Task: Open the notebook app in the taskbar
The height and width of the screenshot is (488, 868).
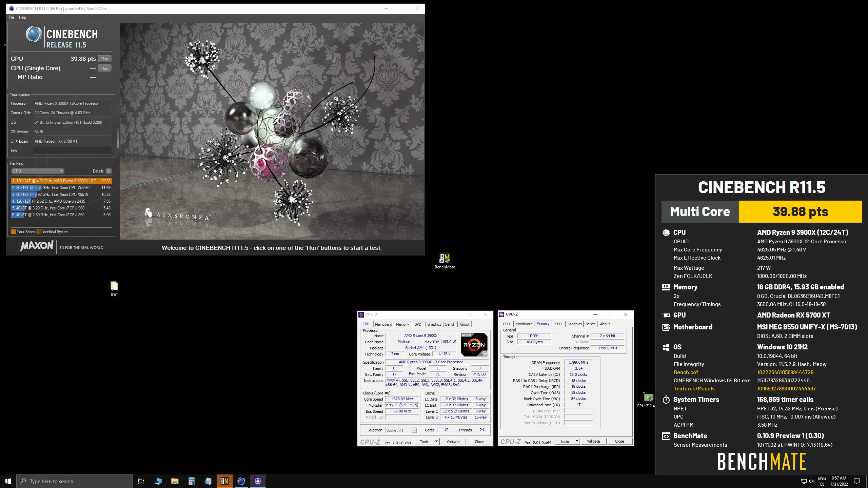Action: pyautogui.click(x=208, y=481)
